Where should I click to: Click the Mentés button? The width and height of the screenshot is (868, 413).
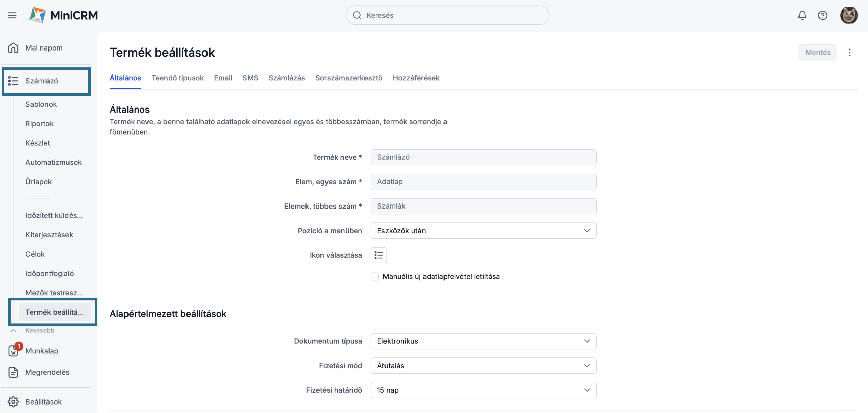817,53
